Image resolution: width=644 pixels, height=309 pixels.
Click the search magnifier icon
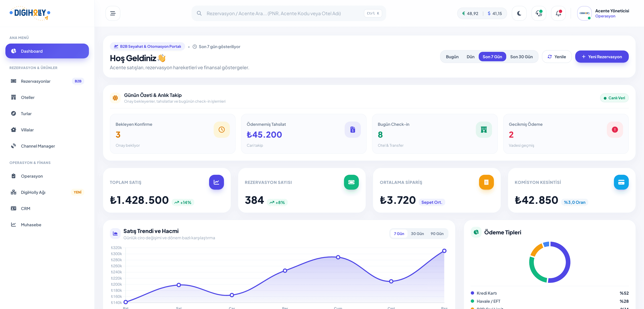pos(199,13)
